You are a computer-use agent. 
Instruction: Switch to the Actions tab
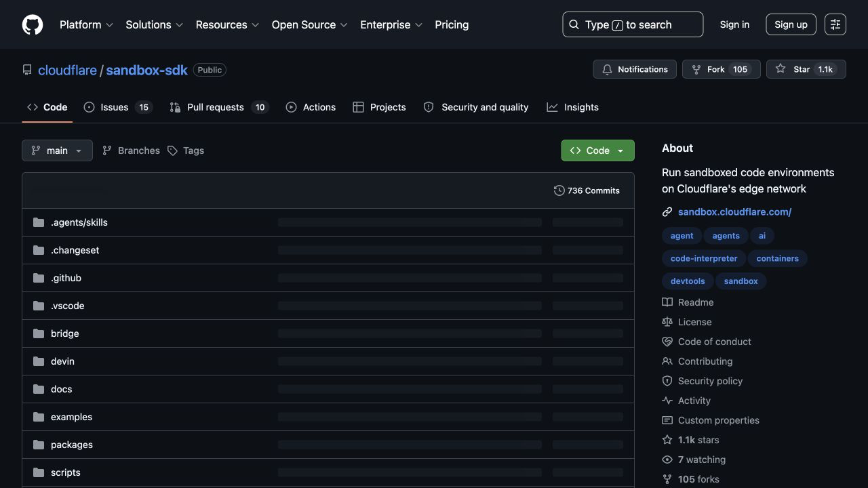coord(311,107)
